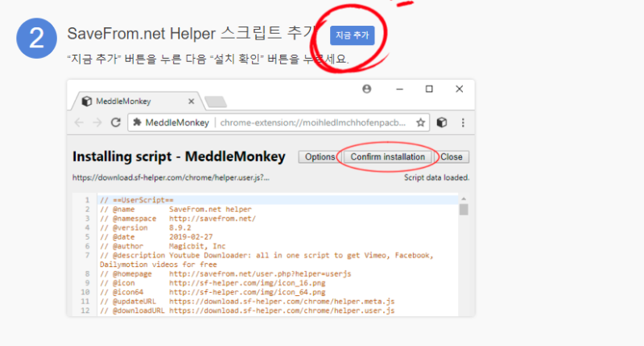Bookmark the page with the star icon
The image size is (644, 346).
click(420, 122)
